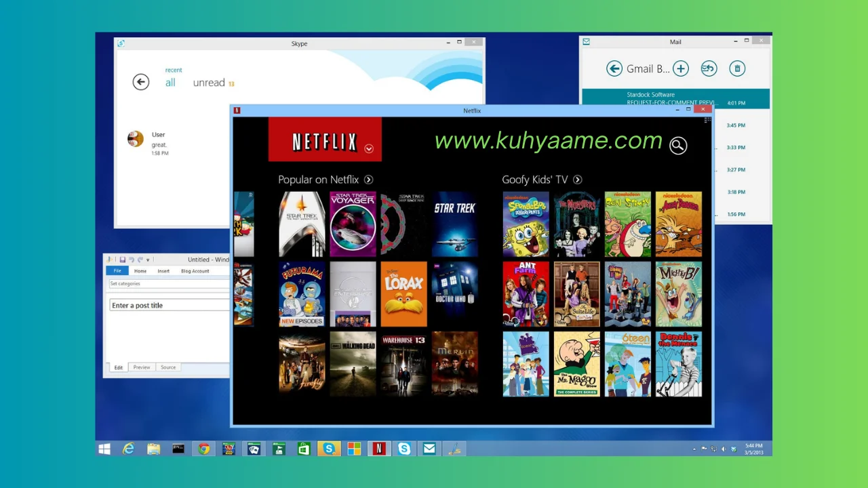Screen dimensions: 868x488
Task: Open the Doctor Who poster
Action: (454, 294)
